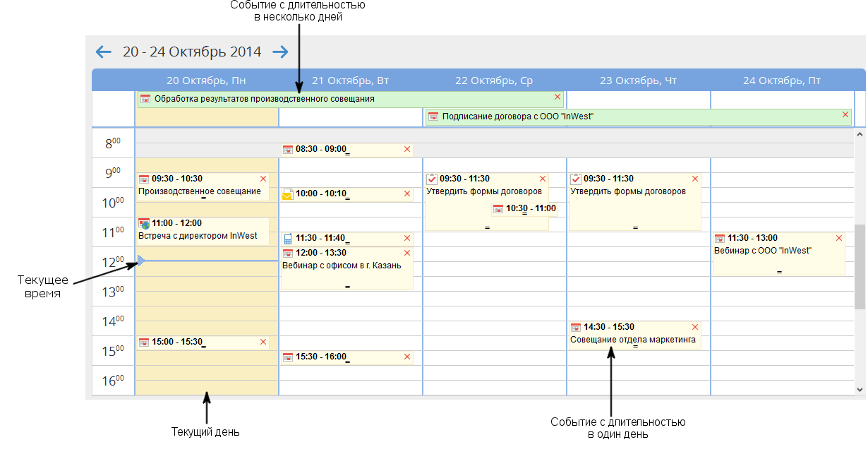Click the '11:30 - 11:40' event time label

[x=321, y=238]
